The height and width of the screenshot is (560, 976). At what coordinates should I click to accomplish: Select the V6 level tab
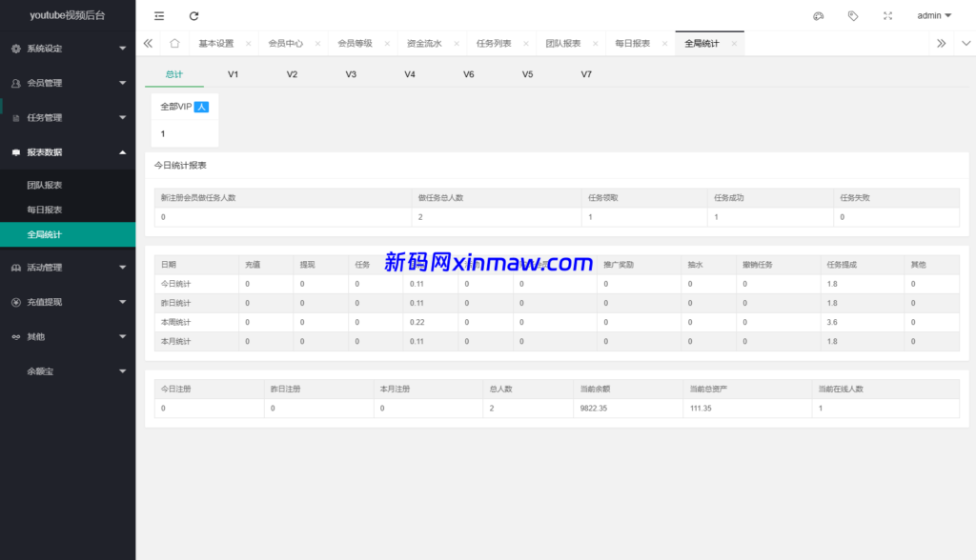[469, 74]
